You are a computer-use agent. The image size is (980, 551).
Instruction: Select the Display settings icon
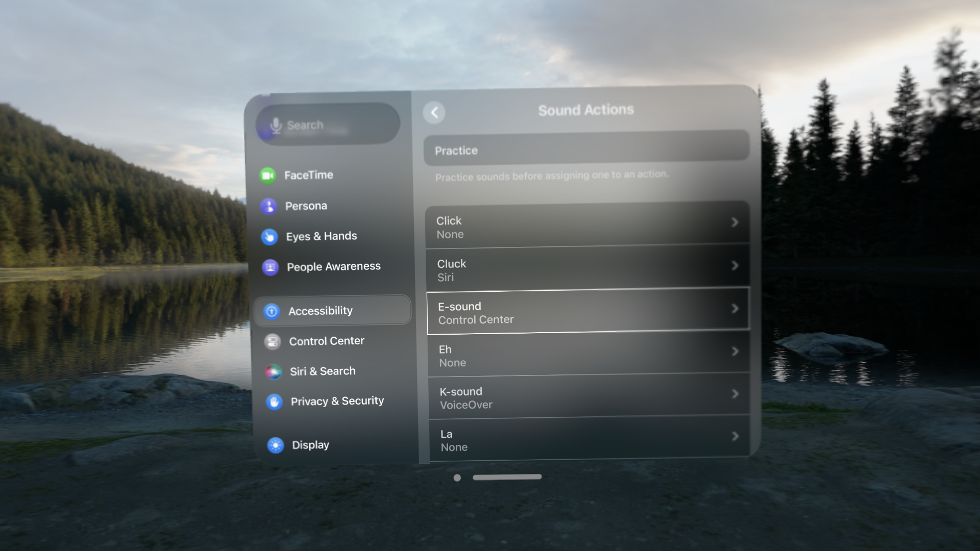(x=275, y=444)
